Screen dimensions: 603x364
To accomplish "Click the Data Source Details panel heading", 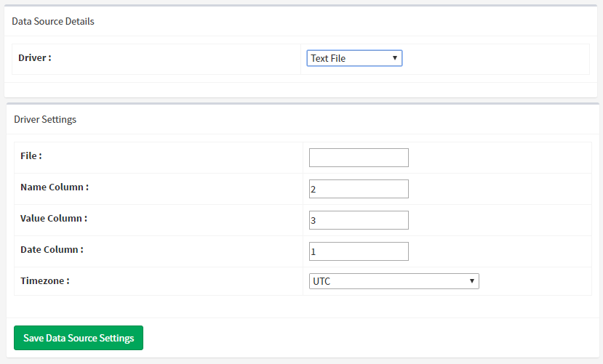I will [53, 21].
